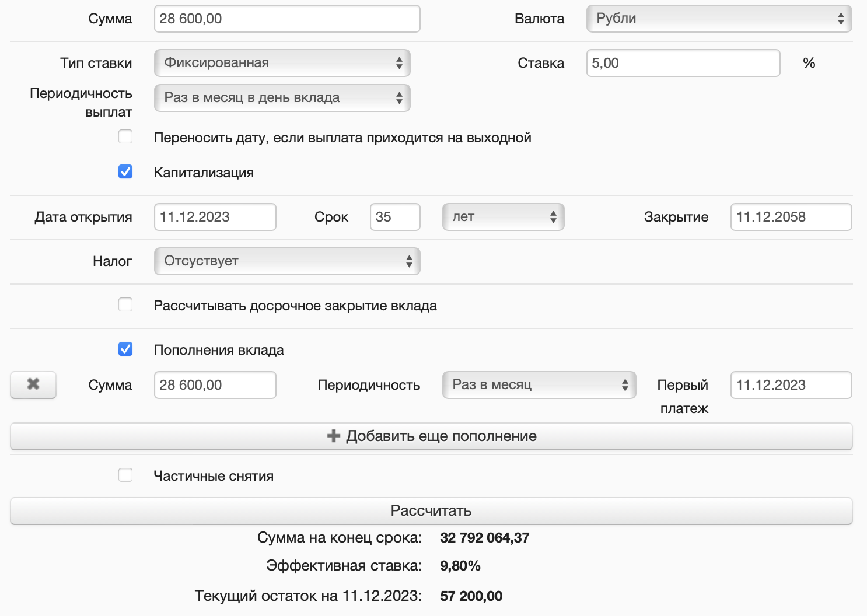Click the Срок term number field
Viewport: 867px width, 616px height.
pos(395,217)
